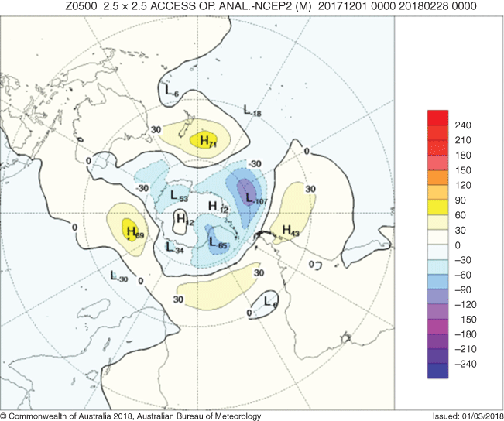This screenshot has height=421, width=504.
Task: Click the periwinkle legend swatch between -90 and -120
Action: [x=437, y=296]
